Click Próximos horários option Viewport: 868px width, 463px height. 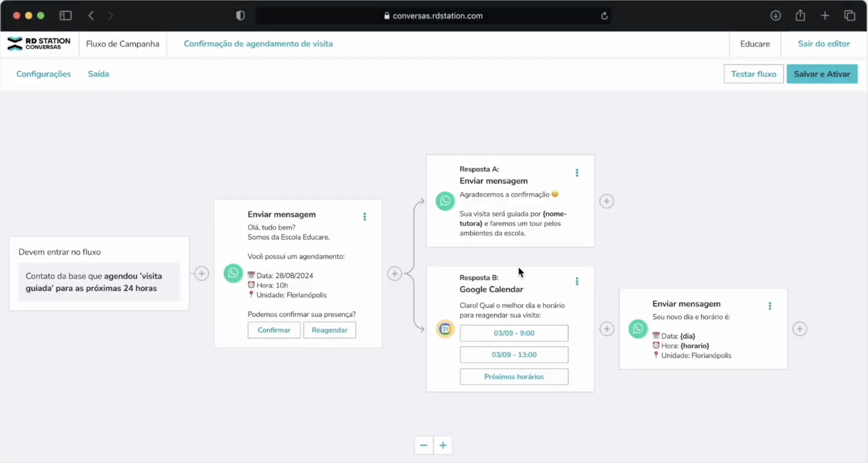click(x=514, y=377)
